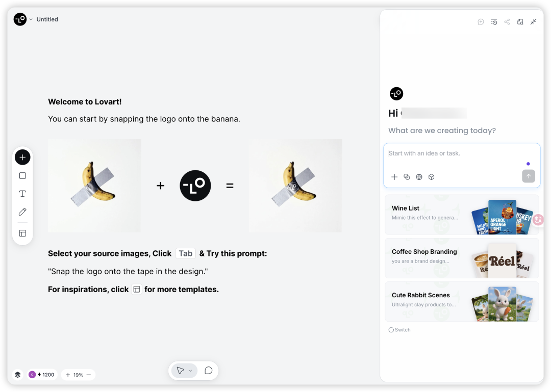Expand the Lovart logo menu chevron
The width and height of the screenshot is (551, 392).
pos(31,19)
